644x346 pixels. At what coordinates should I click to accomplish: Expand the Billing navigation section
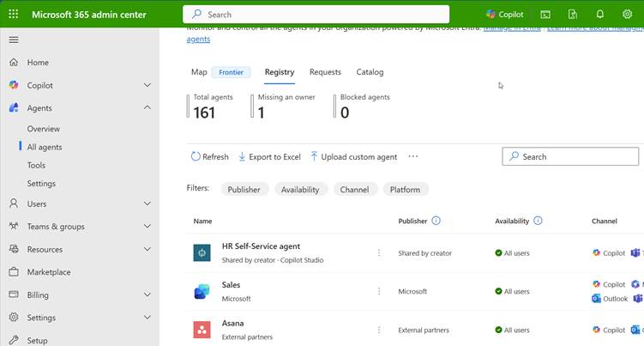click(147, 294)
